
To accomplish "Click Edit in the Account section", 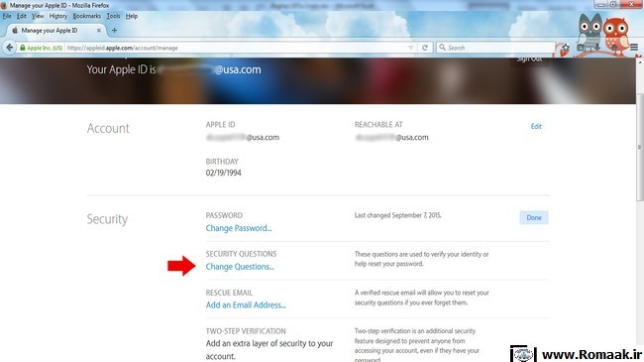I will (536, 126).
